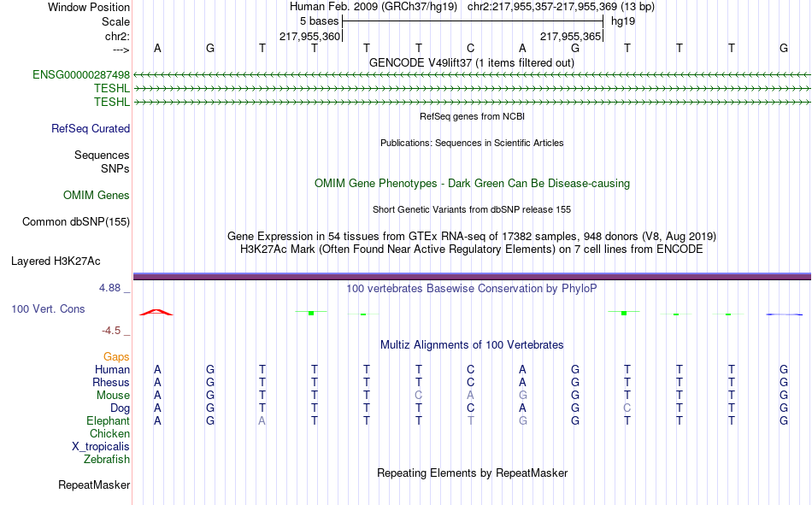Click the ENSG00000287498 arrowed gene line
This screenshot has width=812, height=505.
(472, 75)
